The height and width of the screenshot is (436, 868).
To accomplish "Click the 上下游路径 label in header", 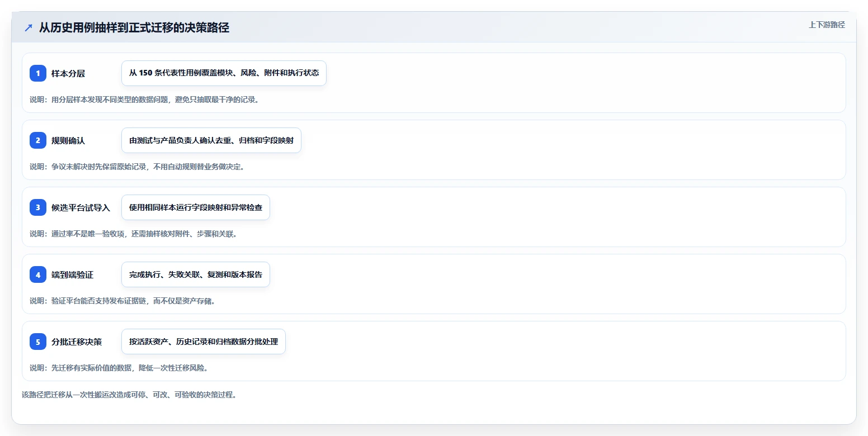I will pyautogui.click(x=827, y=25).
